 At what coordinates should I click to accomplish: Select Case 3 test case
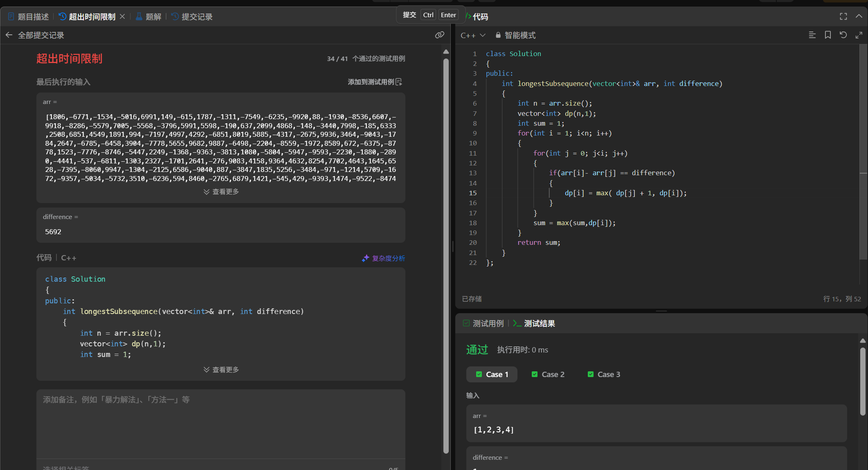[604, 374]
